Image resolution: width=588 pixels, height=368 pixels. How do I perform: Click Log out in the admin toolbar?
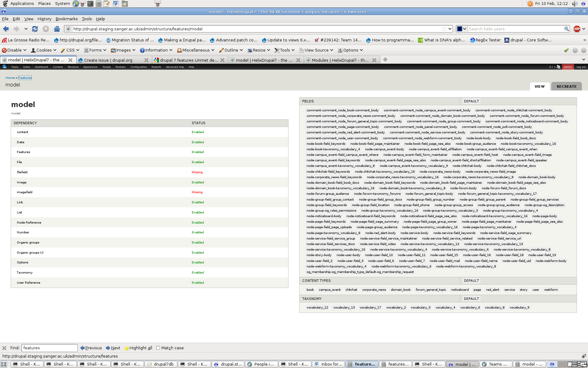click(x=581, y=67)
